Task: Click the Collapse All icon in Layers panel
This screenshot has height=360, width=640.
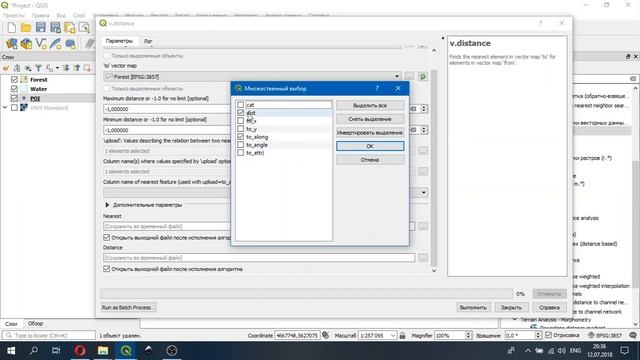Action: [77, 68]
